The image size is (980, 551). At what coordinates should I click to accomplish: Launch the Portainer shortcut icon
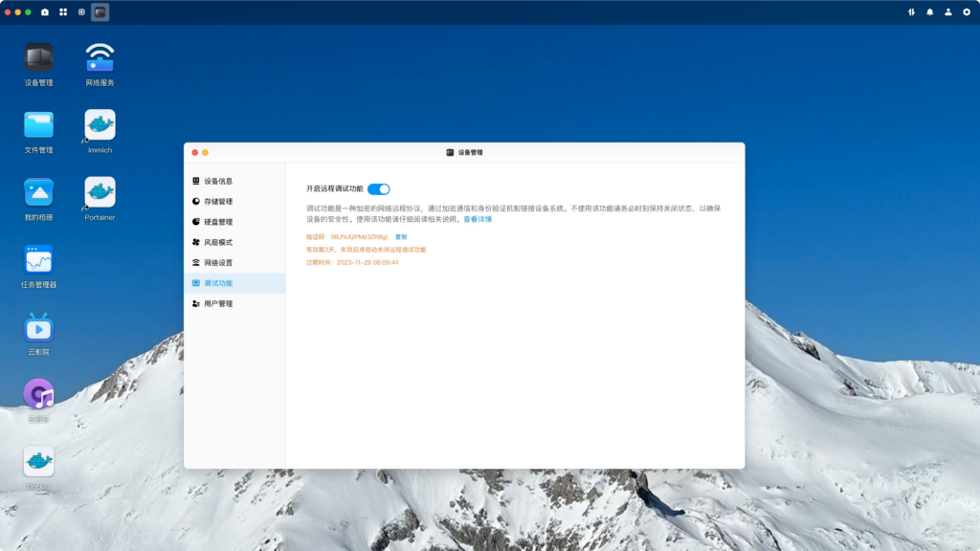(x=100, y=192)
